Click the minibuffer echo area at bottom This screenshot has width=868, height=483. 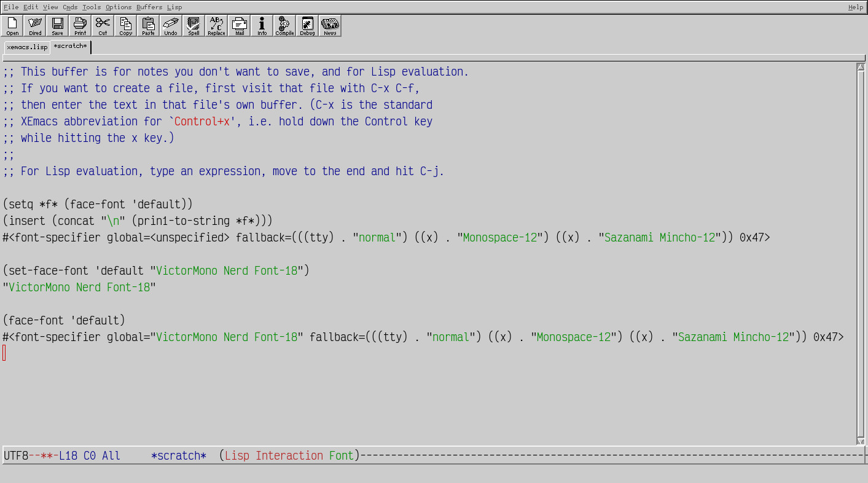point(434,473)
